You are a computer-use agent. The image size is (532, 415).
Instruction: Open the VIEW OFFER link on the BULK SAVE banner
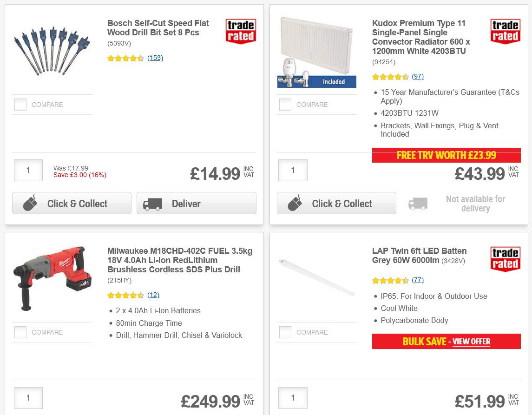(x=471, y=342)
